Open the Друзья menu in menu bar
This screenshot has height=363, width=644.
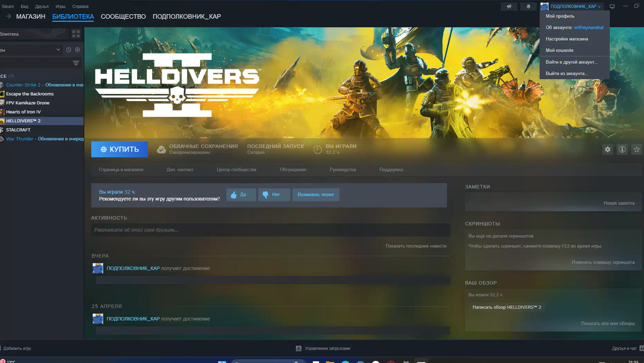pos(41,7)
